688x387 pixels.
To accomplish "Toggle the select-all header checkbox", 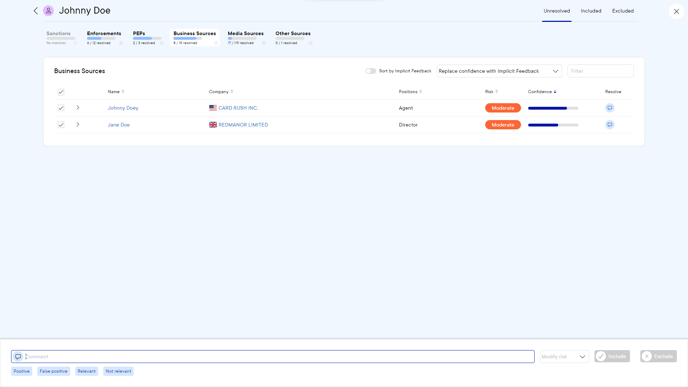I will (61, 92).
